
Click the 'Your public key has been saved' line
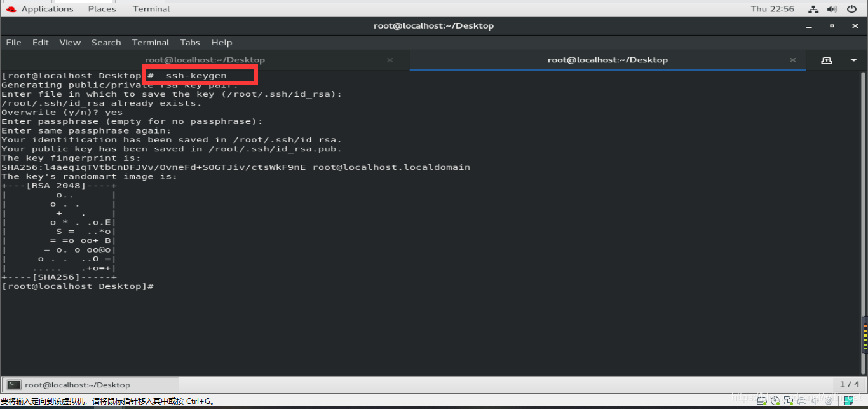click(x=172, y=149)
